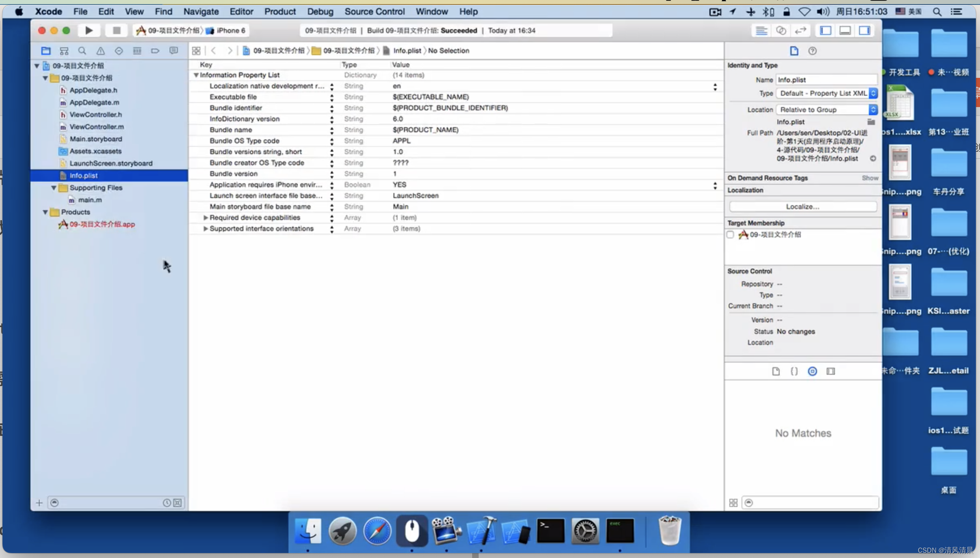Open the File Template library
The height and width of the screenshot is (558, 980).
tap(776, 371)
